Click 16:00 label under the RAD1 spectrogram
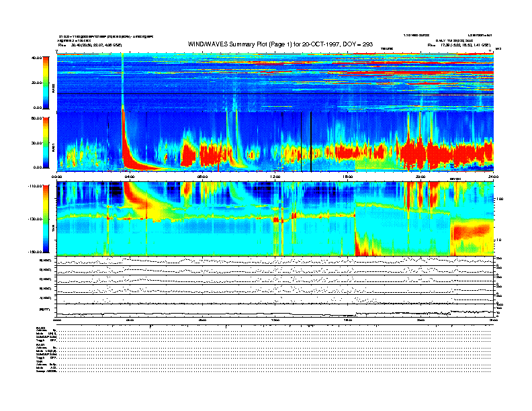The width and height of the screenshot is (532, 411). 348,177
